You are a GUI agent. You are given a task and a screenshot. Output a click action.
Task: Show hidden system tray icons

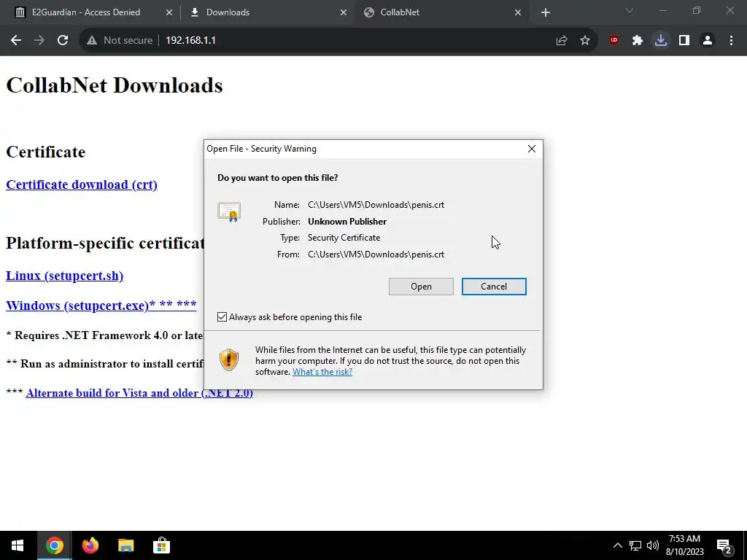[x=617, y=545]
